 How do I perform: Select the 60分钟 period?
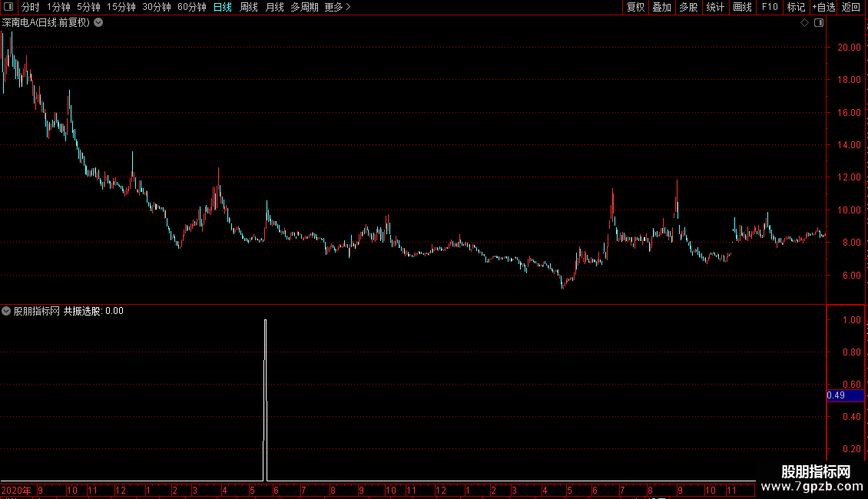(x=192, y=7)
